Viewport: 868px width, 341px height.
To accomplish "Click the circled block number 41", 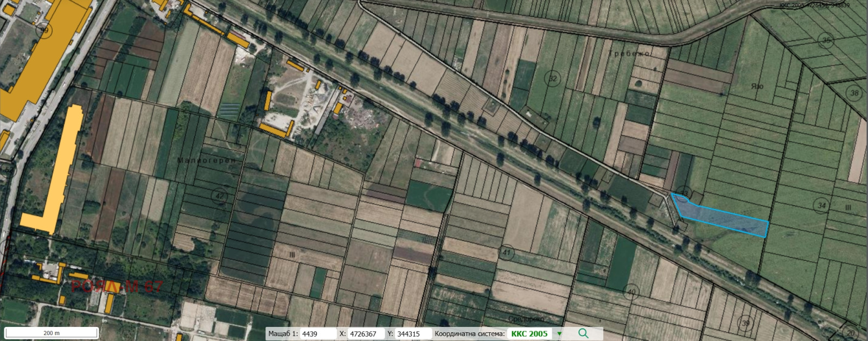I will pyautogui.click(x=506, y=252).
